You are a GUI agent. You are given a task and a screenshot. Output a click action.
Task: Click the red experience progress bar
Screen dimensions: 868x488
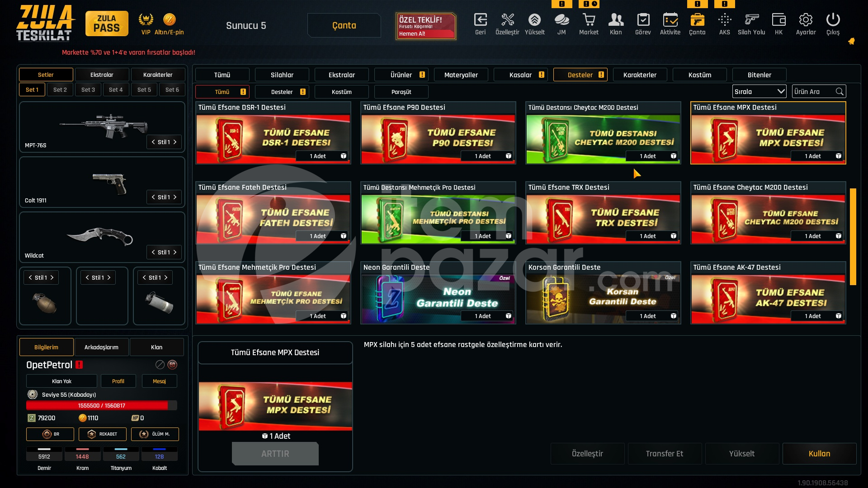tap(102, 405)
